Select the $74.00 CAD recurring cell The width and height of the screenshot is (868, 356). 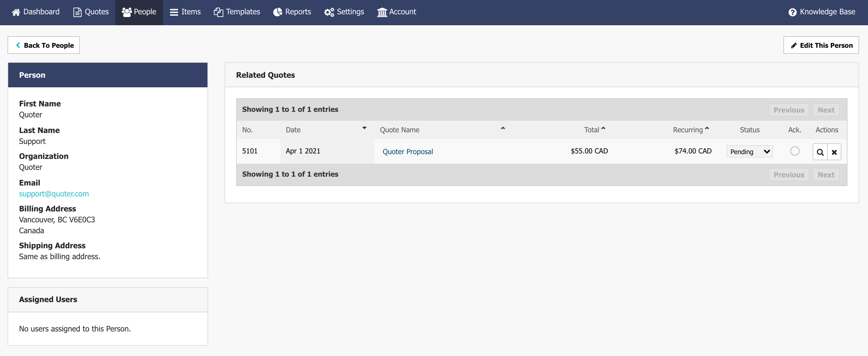pyautogui.click(x=693, y=151)
